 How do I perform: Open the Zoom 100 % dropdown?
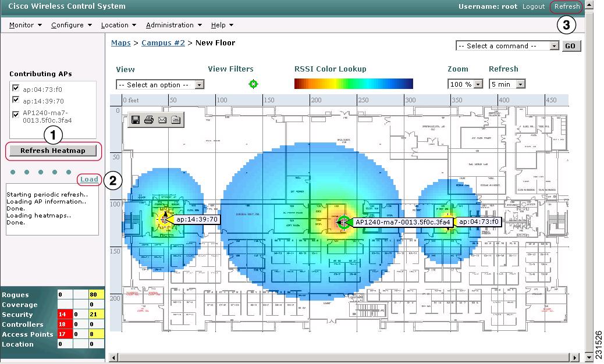tap(466, 84)
